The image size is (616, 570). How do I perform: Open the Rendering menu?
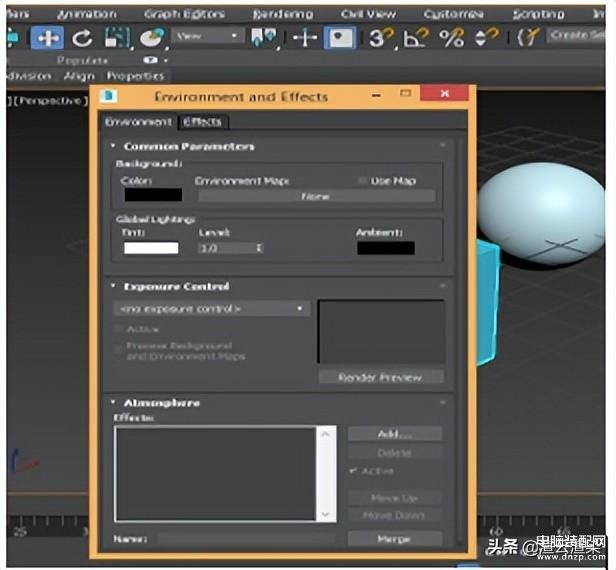[283, 15]
